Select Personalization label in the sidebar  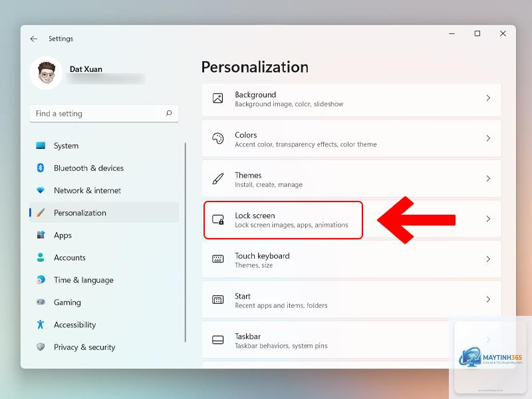pos(80,213)
